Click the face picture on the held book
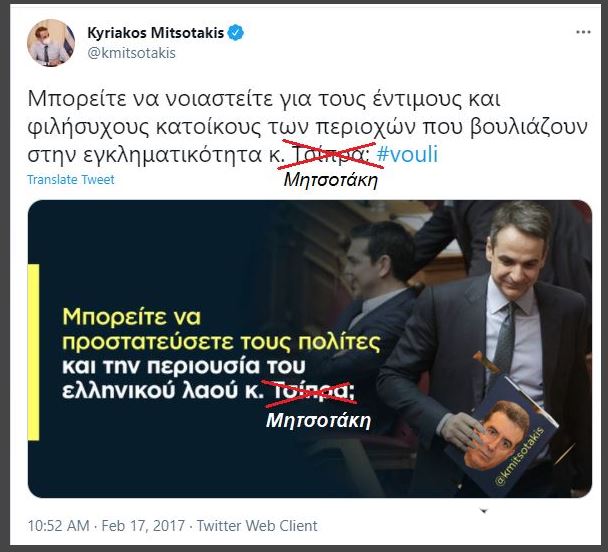The height and width of the screenshot is (552, 608). [x=496, y=435]
